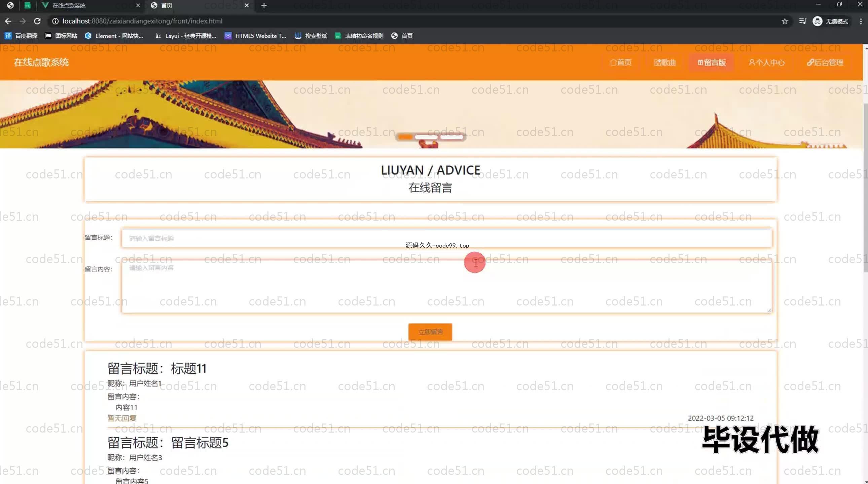The height and width of the screenshot is (484, 868).
Task: Select second carousel indicator
Action: pyautogui.click(x=426, y=137)
